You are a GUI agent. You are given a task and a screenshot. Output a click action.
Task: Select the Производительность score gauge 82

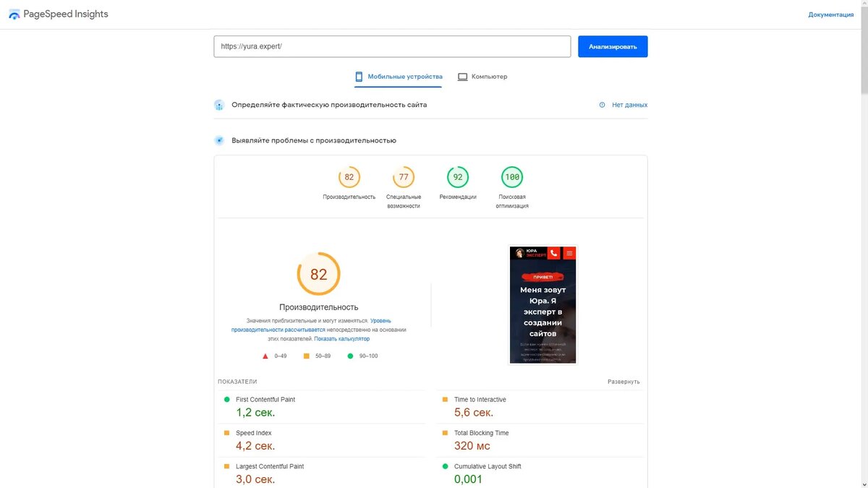coord(349,177)
